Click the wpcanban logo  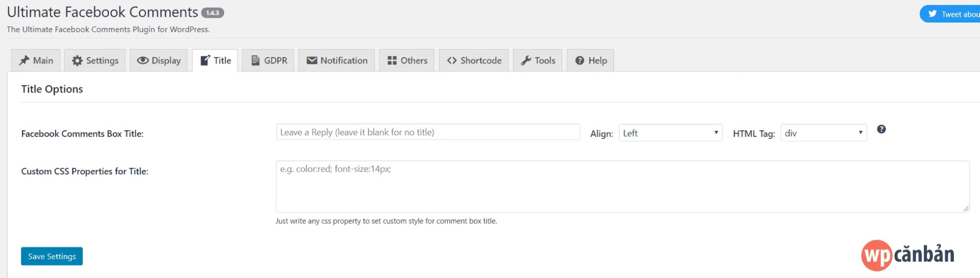[x=907, y=255]
